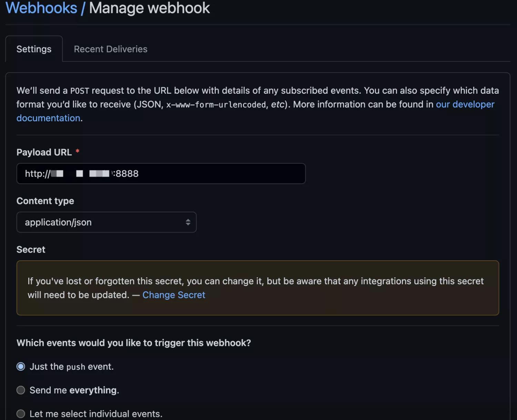Screen dimensions: 517x420
Task: Open the developer documentation link
Action: (465, 104)
